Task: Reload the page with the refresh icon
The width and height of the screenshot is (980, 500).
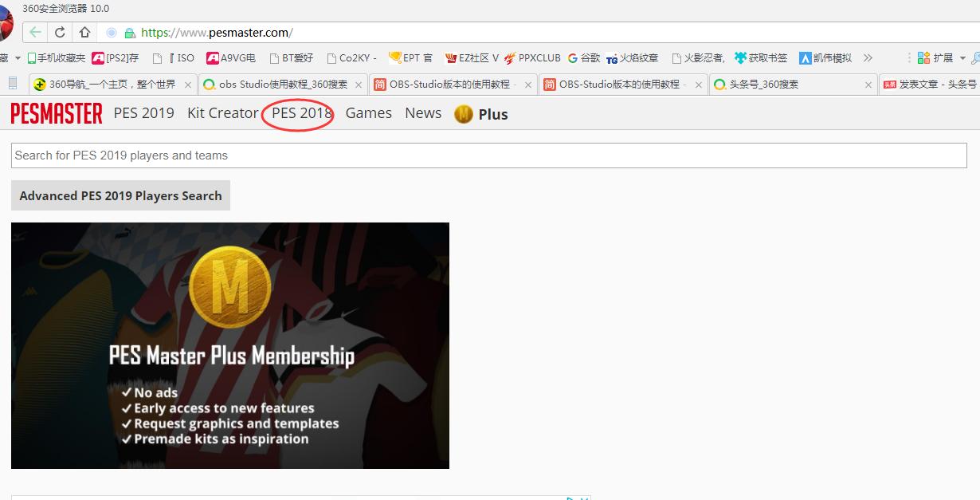Action: (60, 33)
